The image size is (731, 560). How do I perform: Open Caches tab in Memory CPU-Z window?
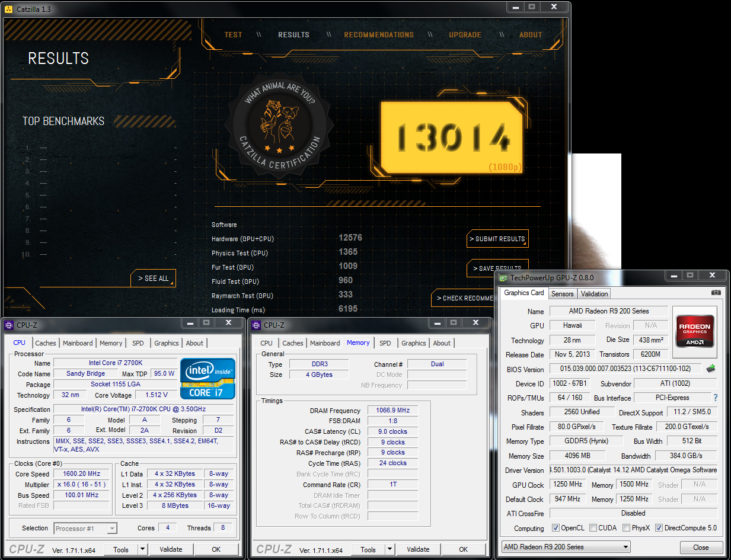293,343
